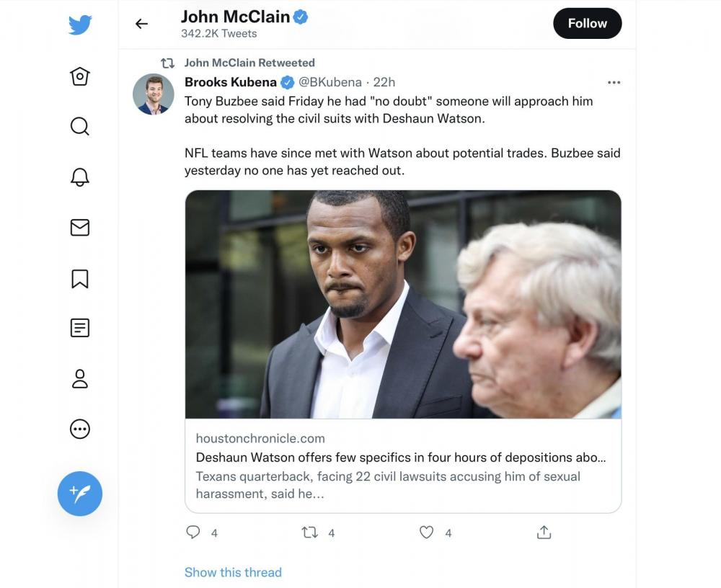
Task: Like the Brooks Kubena tweet
Action: click(427, 533)
